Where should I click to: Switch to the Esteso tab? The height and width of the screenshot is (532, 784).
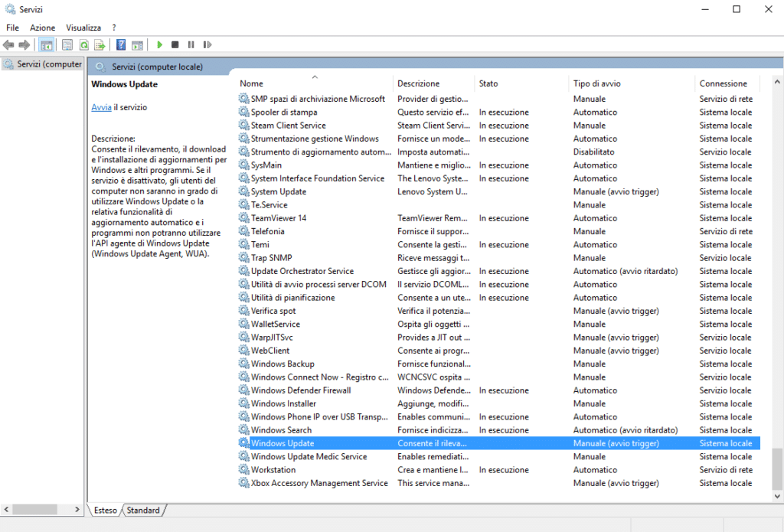click(105, 510)
